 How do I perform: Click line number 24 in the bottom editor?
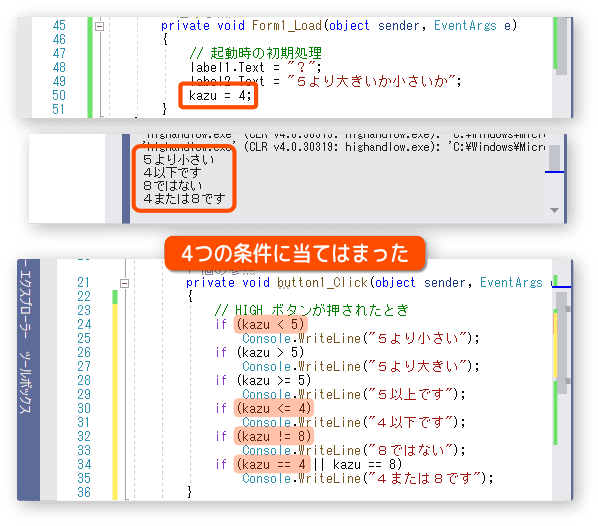click(x=84, y=325)
